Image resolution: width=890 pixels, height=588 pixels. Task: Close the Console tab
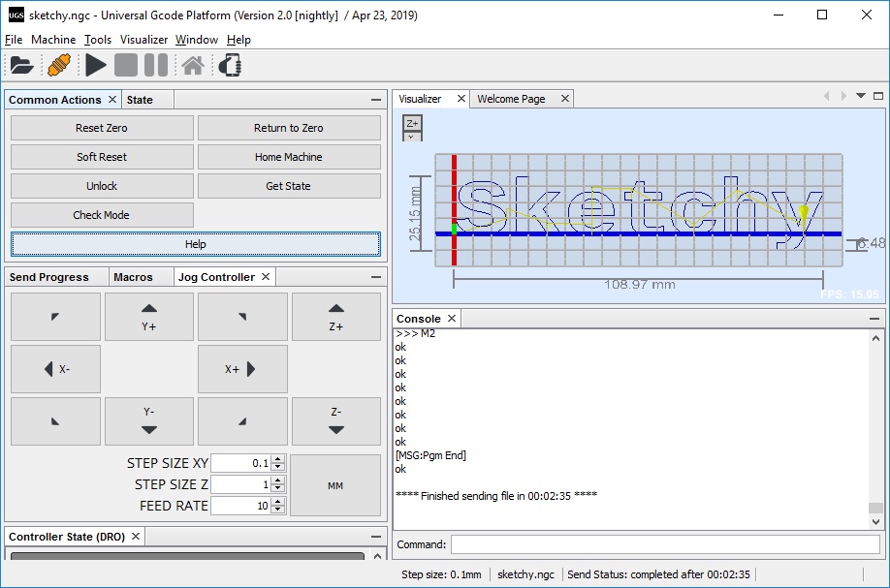point(451,318)
